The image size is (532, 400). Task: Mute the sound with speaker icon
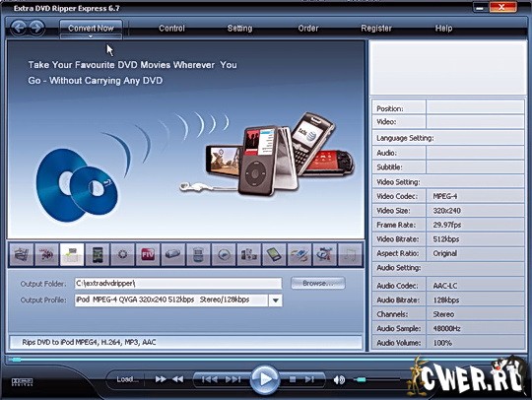[x=339, y=379]
